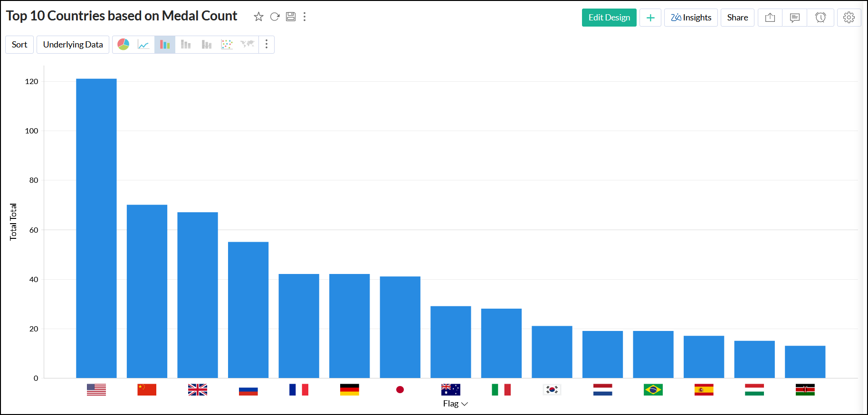Select the stacked bar chart icon

click(186, 45)
